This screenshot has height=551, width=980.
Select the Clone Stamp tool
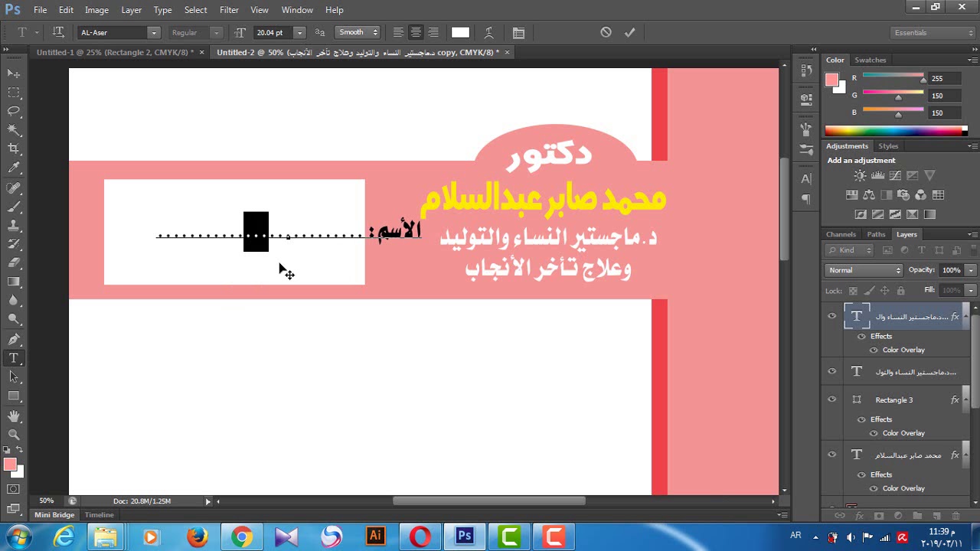click(14, 226)
